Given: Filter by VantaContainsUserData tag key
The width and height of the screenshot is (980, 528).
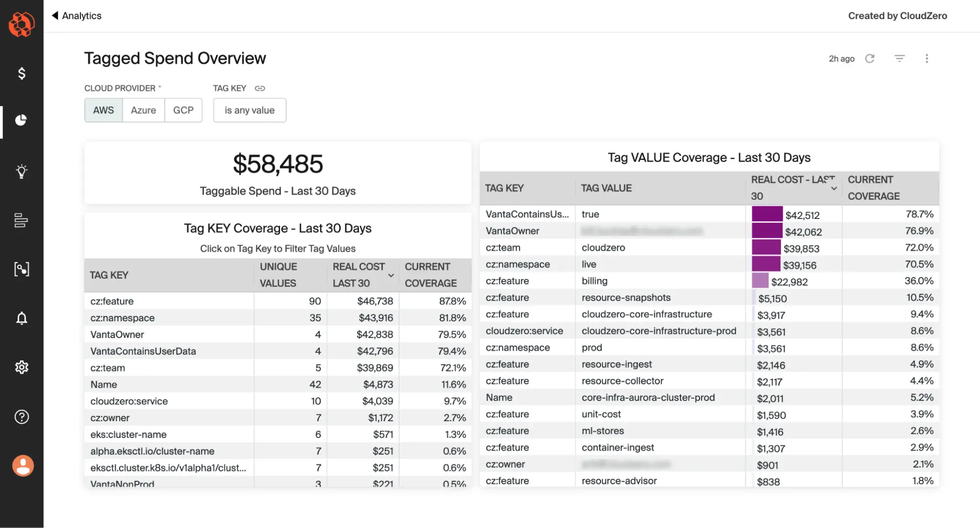Looking at the screenshot, I should (x=143, y=351).
